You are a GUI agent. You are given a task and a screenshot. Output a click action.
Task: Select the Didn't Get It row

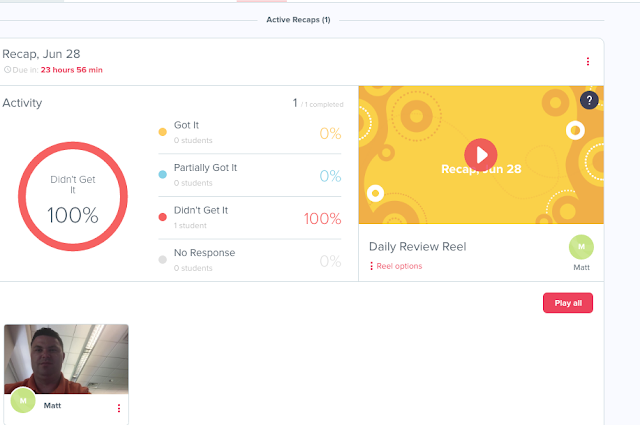coord(250,218)
